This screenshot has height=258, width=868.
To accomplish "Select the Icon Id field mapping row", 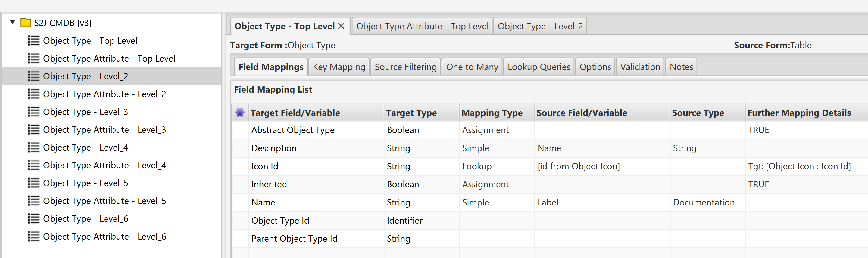I will pyautogui.click(x=550, y=166).
